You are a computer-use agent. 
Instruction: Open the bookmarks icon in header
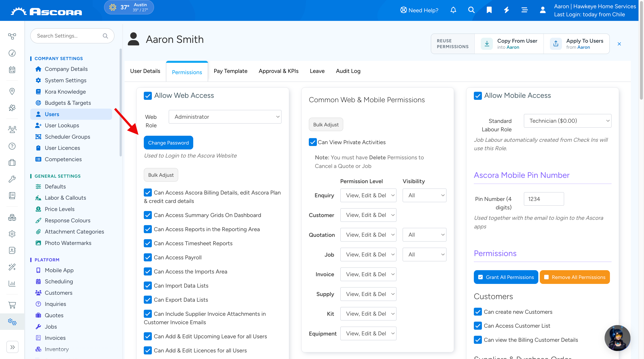[489, 10]
